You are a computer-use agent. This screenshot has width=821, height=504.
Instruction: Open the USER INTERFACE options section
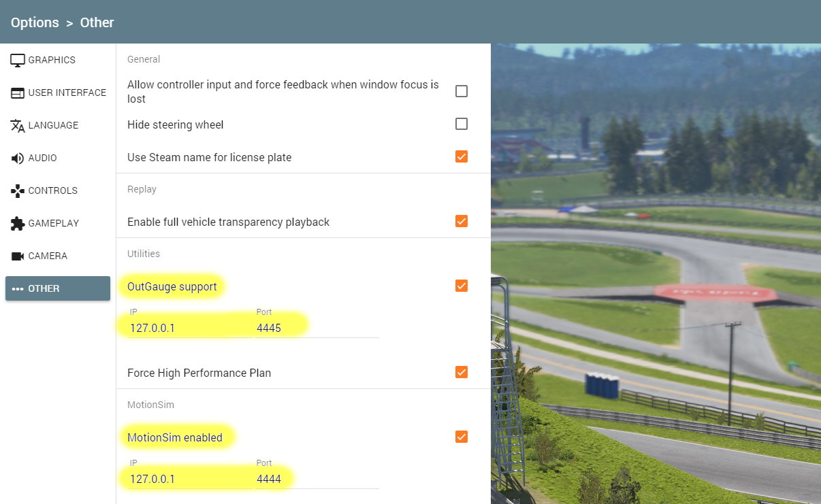coord(58,93)
